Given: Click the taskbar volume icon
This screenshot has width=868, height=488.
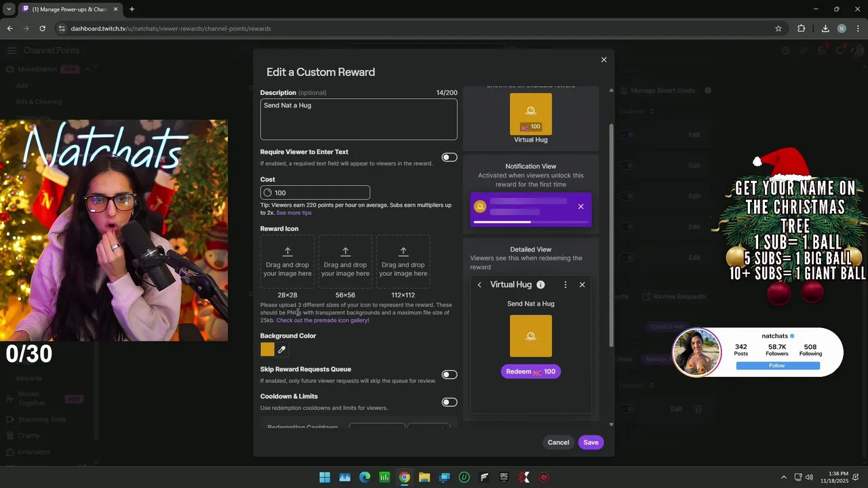Looking at the screenshot, I should (809, 477).
